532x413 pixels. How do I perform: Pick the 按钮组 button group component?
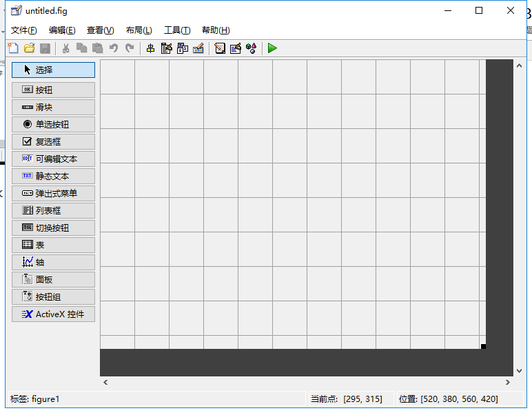click(x=53, y=297)
